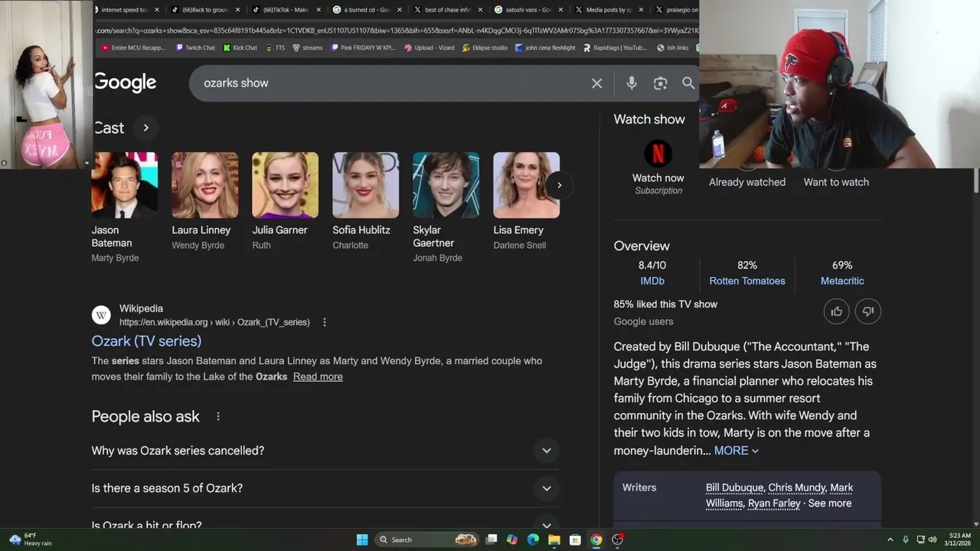Open the Metacritic rating link
980x551 pixels.
click(x=842, y=281)
